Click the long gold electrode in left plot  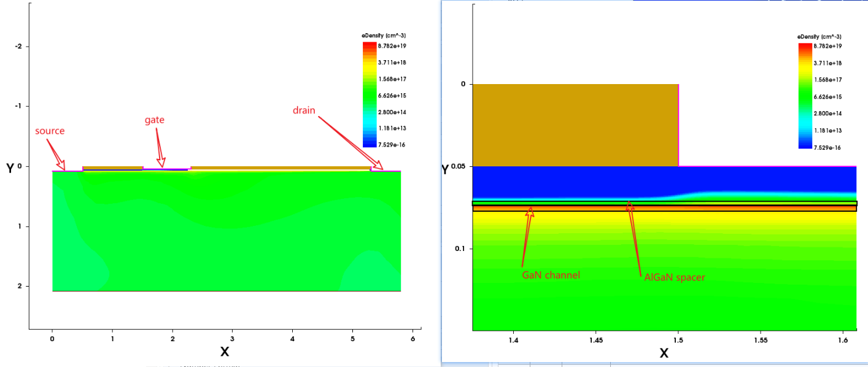click(280, 168)
